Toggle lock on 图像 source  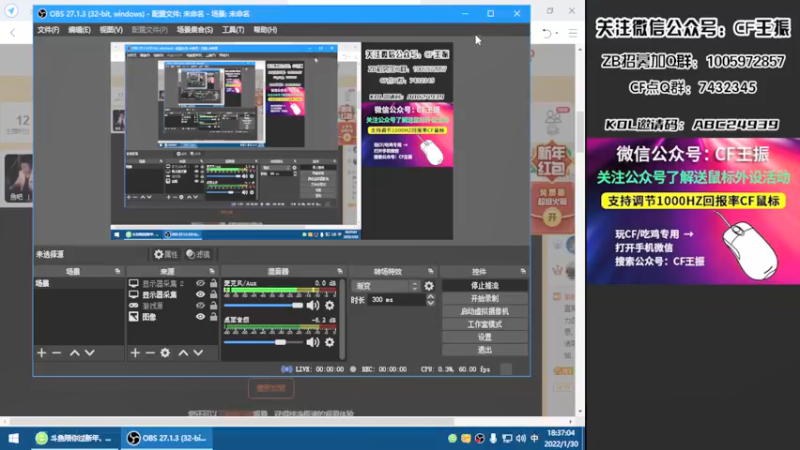[x=213, y=317]
